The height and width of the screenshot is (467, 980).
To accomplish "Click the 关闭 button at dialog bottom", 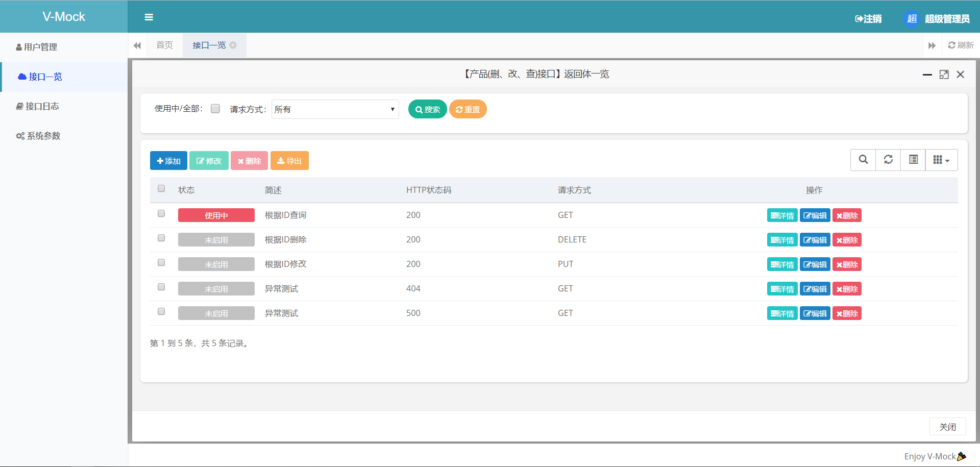I will (x=947, y=427).
